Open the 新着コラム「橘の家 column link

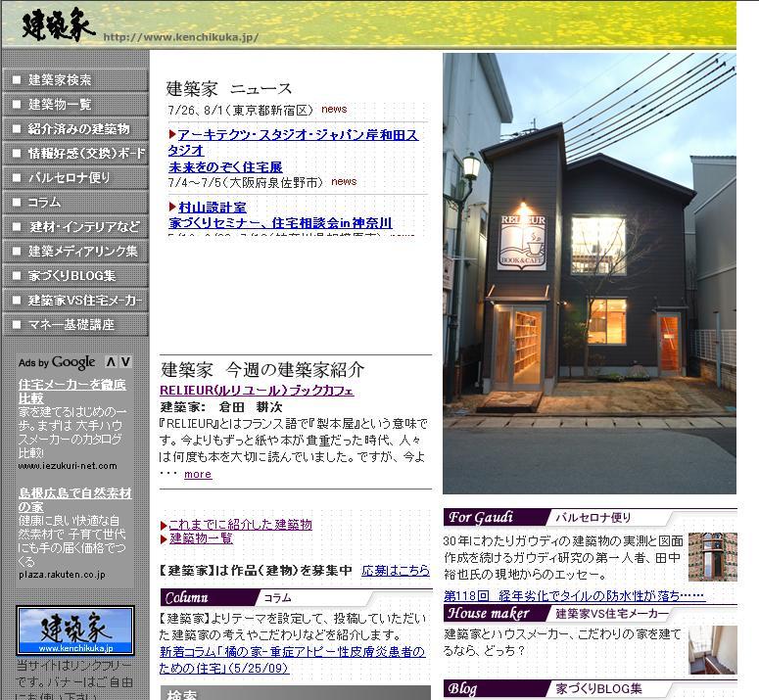click(x=293, y=659)
